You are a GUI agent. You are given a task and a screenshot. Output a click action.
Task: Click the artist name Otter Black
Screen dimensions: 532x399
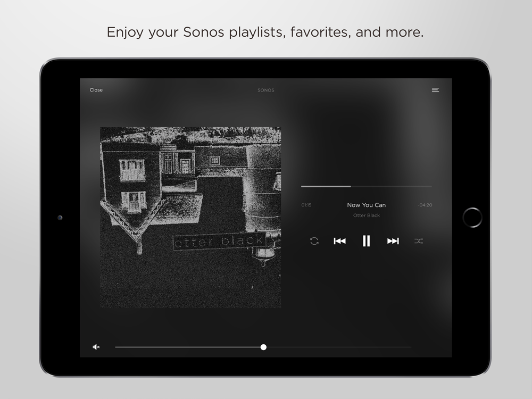pos(367,215)
